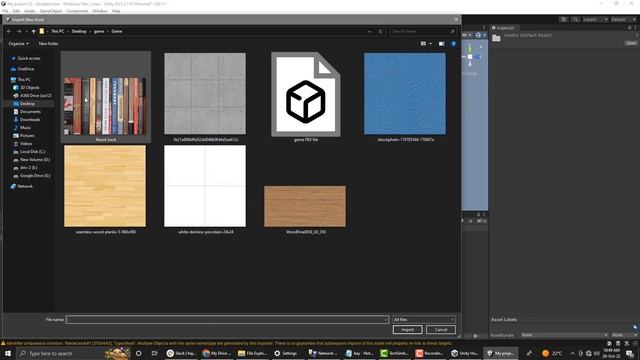This screenshot has width=640, height=360.
Task: Open Unity's Window menu
Action: tap(100, 11)
